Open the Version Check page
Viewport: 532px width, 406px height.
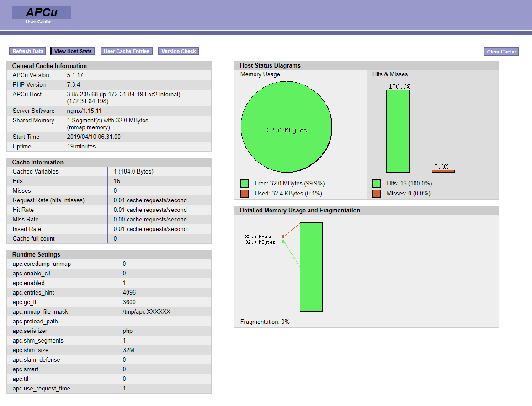pos(179,51)
